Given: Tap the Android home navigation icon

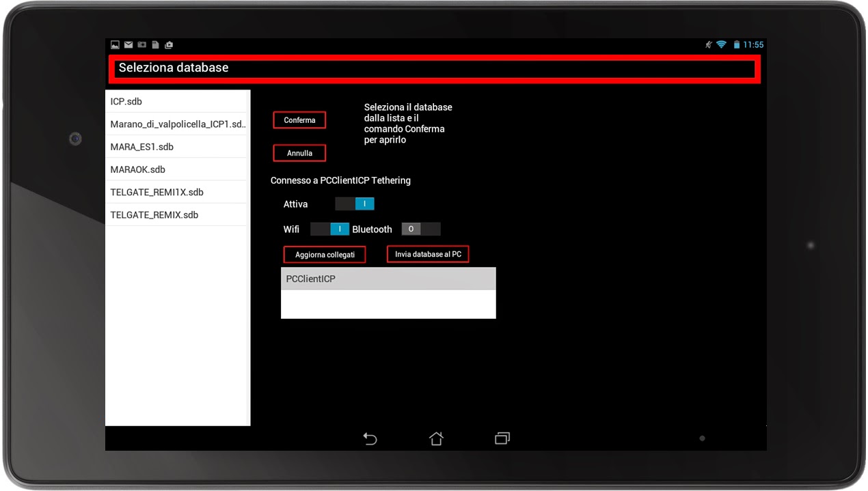Looking at the screenshot, I should coord(436,438).
